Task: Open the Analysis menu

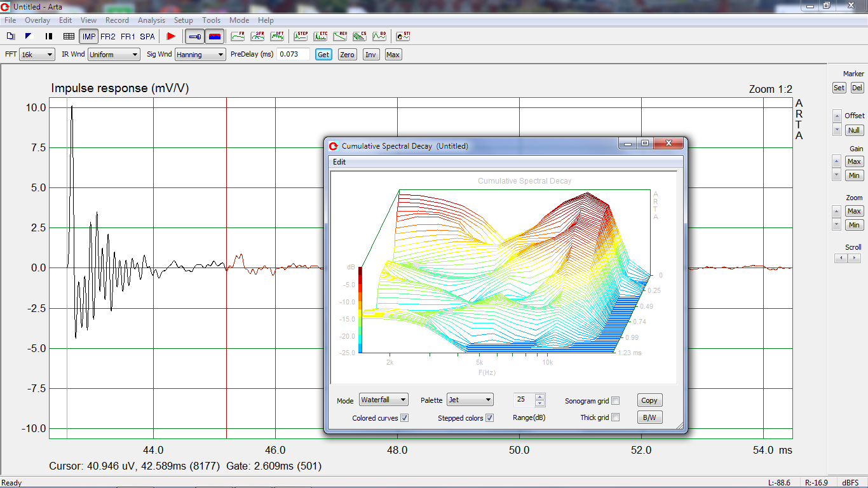Action: coord(151,20)
